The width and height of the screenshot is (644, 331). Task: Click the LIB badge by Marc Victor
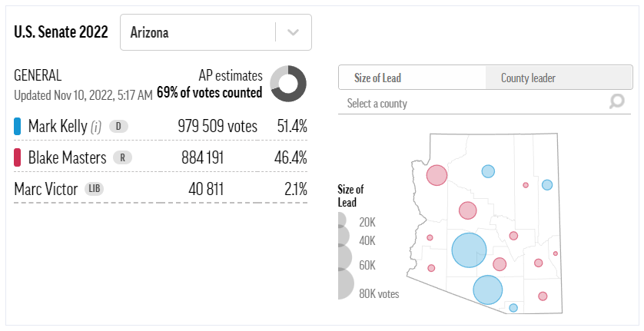pyautogui.click(x=95, y=188)
